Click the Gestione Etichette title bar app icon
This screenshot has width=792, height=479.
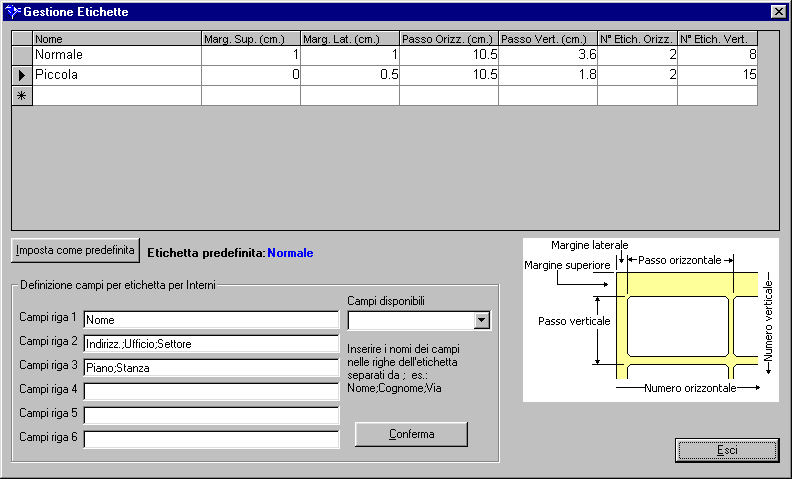coord(12,12)
